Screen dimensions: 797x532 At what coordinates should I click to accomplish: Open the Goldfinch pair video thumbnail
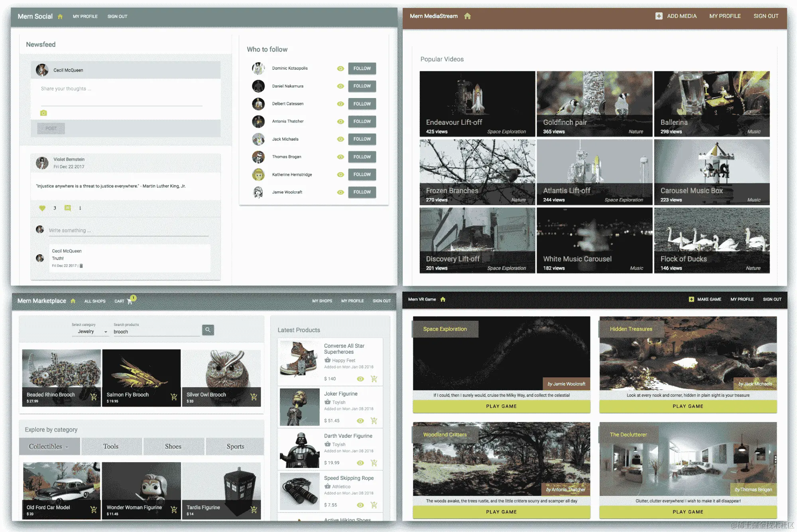coord(594,104)
